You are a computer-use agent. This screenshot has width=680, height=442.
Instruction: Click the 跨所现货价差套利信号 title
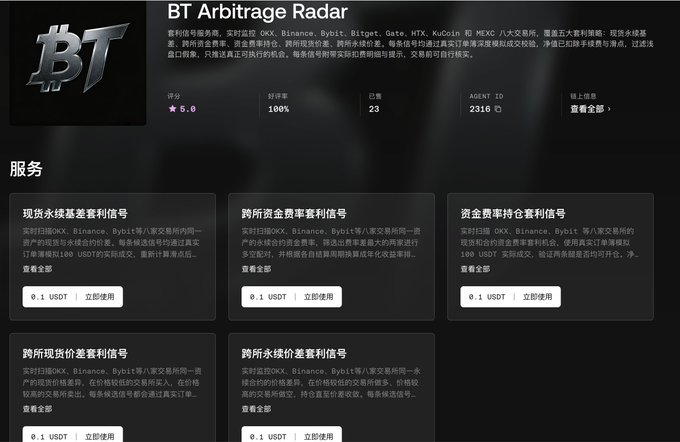coord(75,354)
